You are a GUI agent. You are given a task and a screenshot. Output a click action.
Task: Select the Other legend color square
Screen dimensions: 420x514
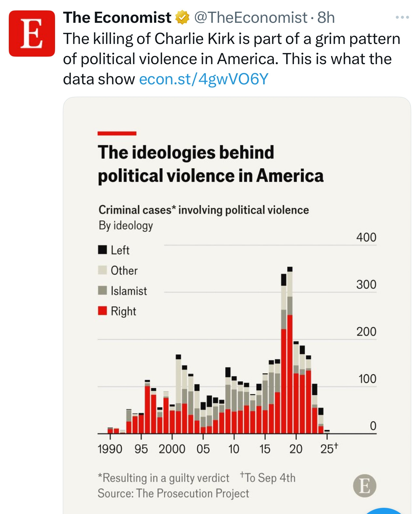click(103, 270)
